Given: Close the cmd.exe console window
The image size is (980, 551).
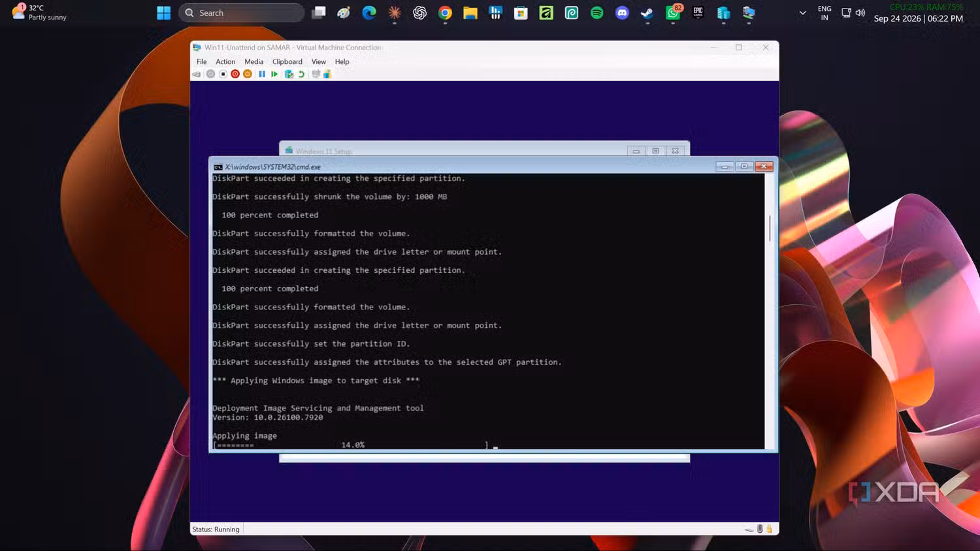Looking at the screenshot, I should [764, 166].
